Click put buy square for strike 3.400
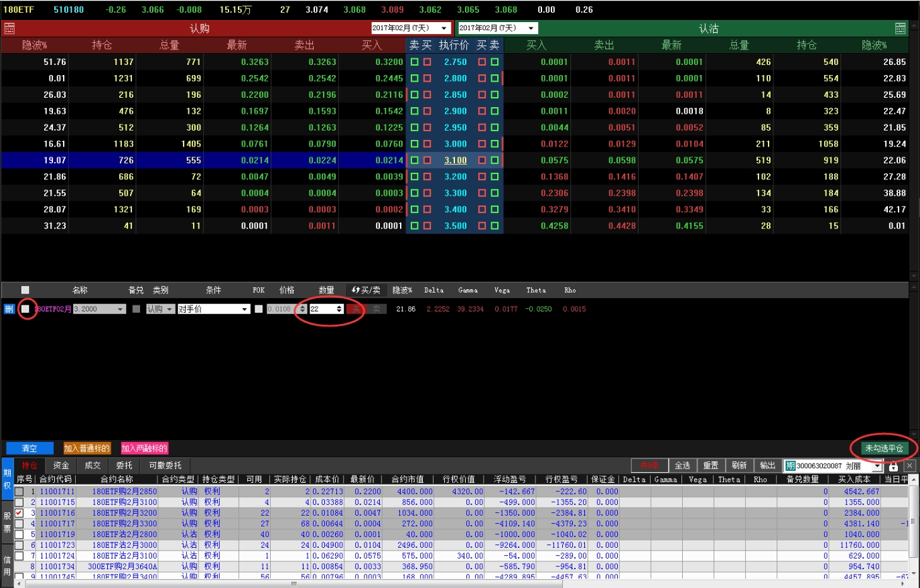920x588 pixels. pos(482,210)
